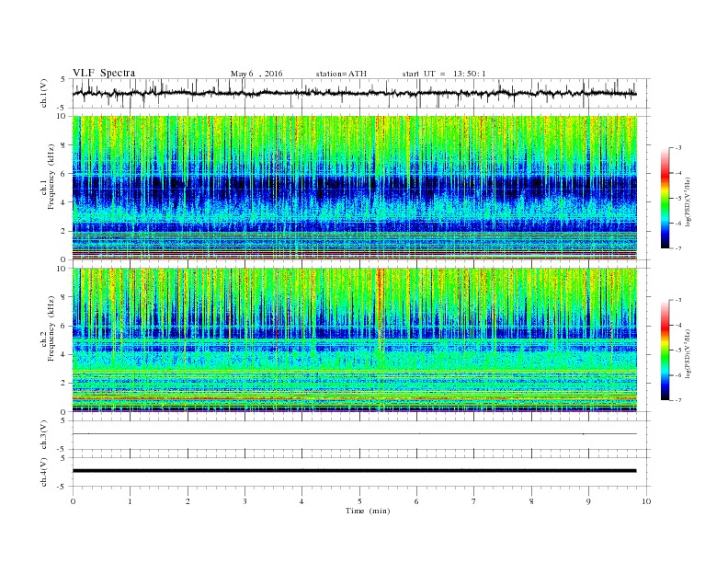Click the 'start UT = 13:50:1' text
The image size is (728, 563).
pos(444,74)
